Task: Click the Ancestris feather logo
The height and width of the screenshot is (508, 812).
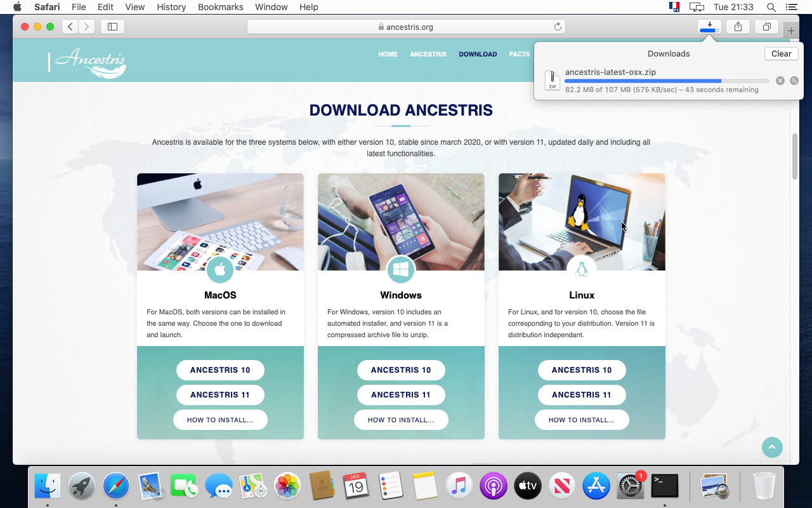Action: (90, 62)
